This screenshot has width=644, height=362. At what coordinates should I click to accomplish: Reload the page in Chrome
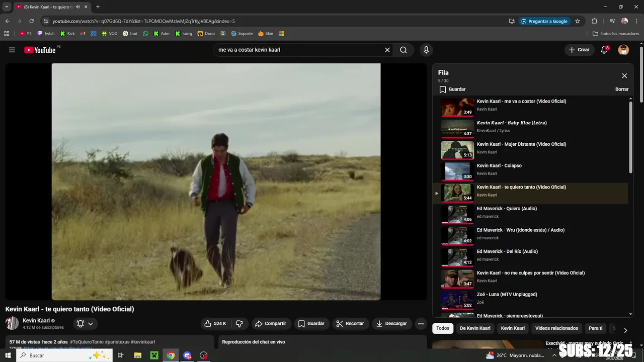tap(31, 21)
